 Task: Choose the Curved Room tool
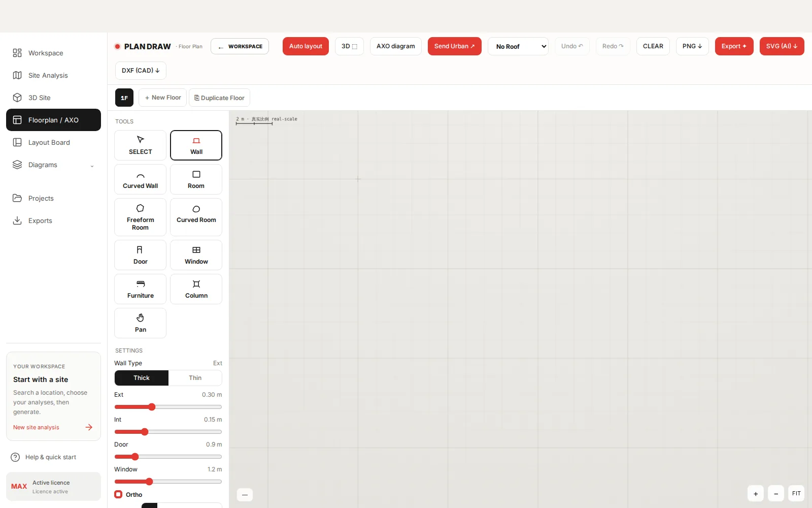196,217
